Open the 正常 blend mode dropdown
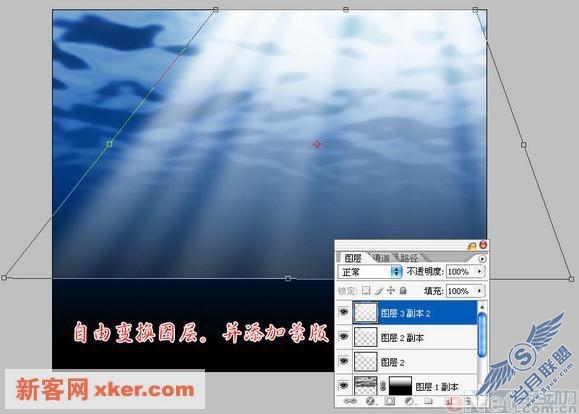 tap(370, 272)
